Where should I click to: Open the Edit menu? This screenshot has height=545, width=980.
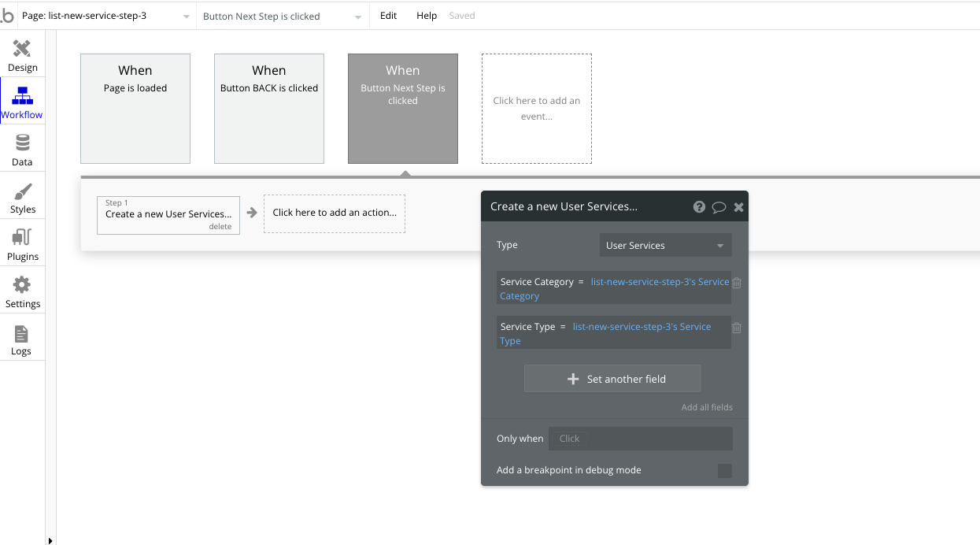coord(388,16)
